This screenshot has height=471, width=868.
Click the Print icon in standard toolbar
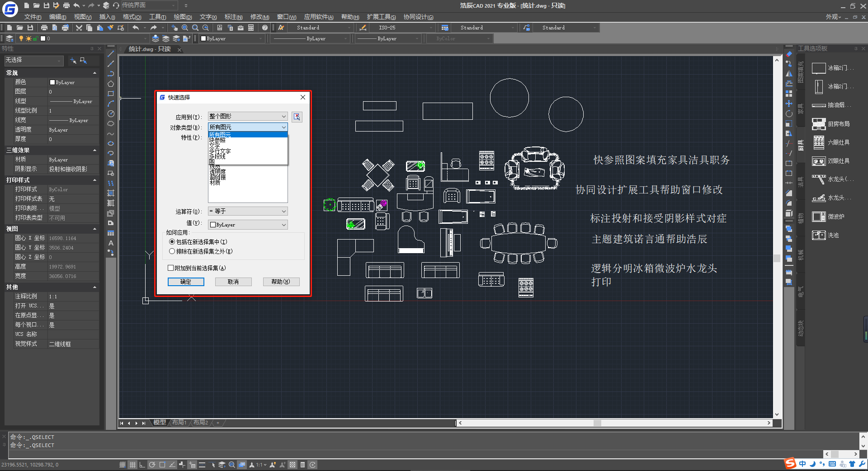(x=44, y=28)
